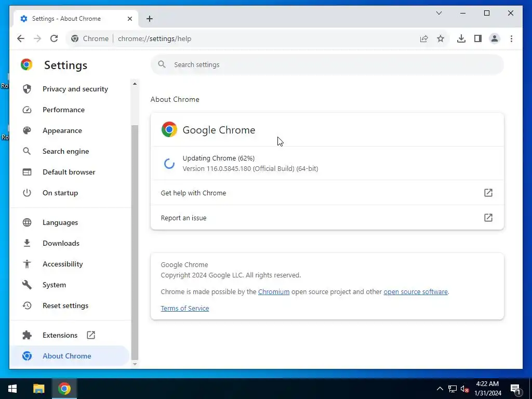This screenshot has width=532, height=399.
Task: Select About Chrome in sidebar
Action: (70, 356)
